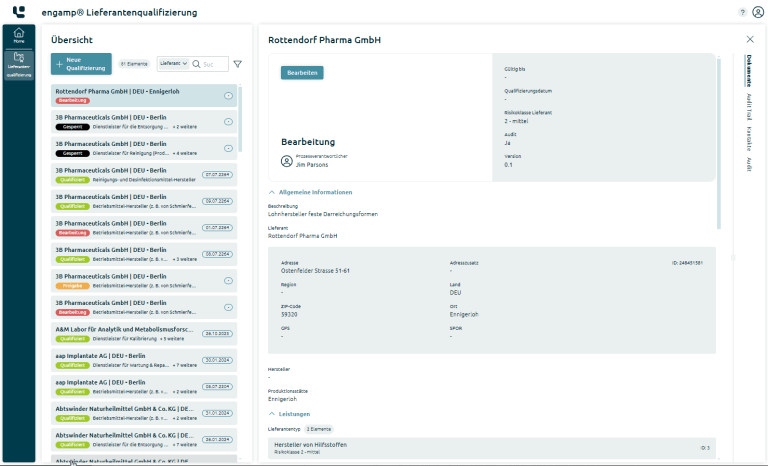Click the search input field
Viewport: 768px width, 466px height.
[x=215, y=64]
